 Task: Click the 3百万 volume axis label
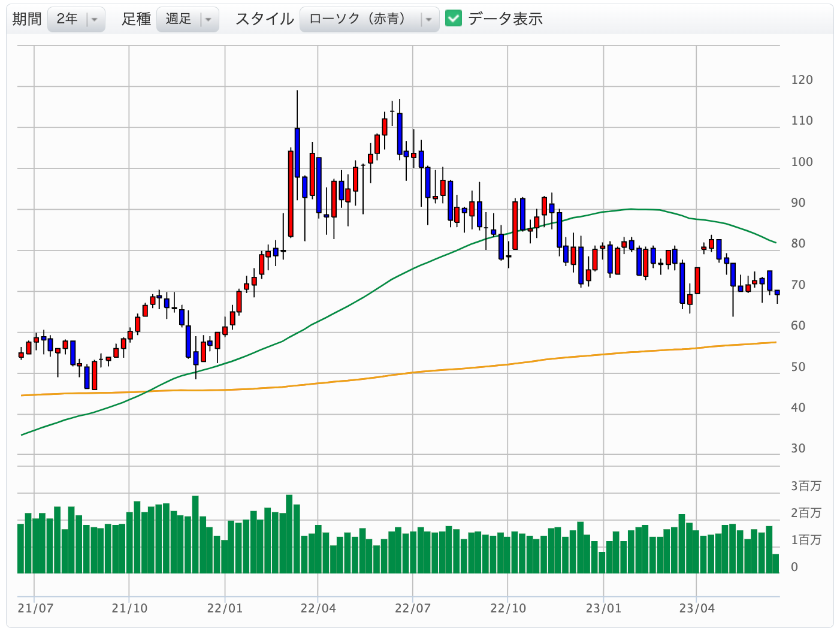click(806, 486)
